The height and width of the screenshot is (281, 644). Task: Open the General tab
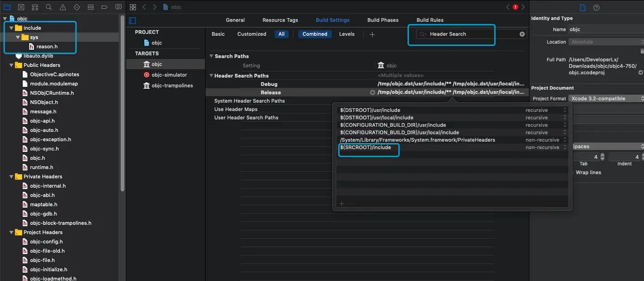tap(235, 20)
